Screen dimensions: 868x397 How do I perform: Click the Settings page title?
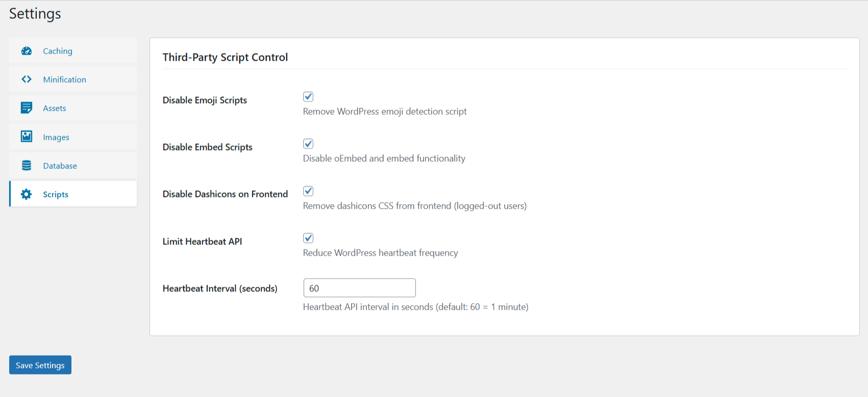click(x=34, y=14)
